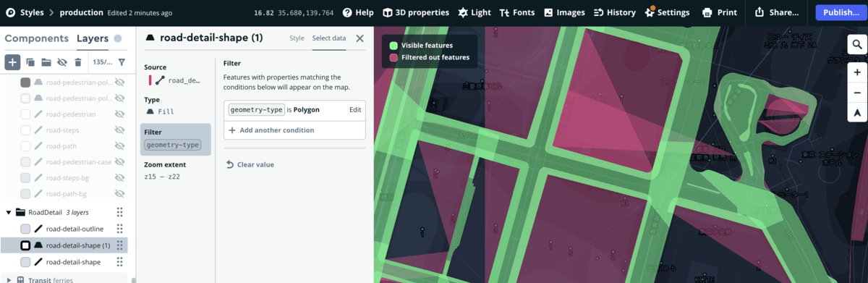This screenshot has width=868, height=283.
Task: Reset map bearing with compass arrow
Action: coord(856,112)
